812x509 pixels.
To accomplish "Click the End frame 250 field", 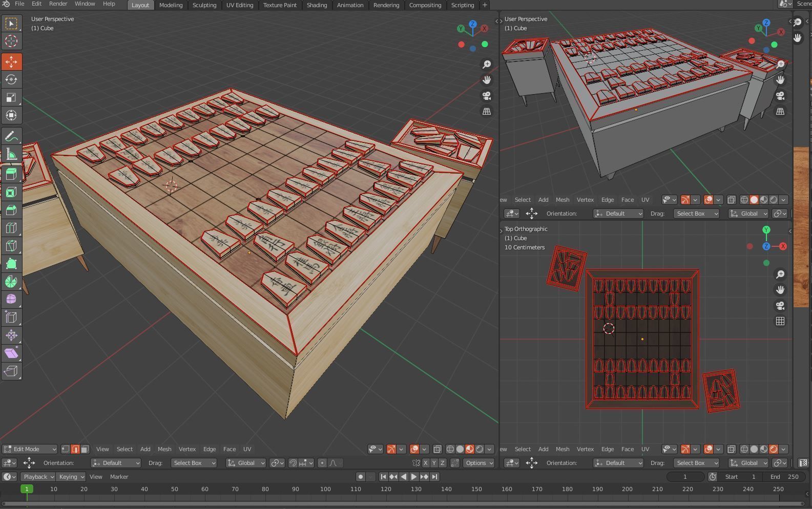I will point(784,477).
